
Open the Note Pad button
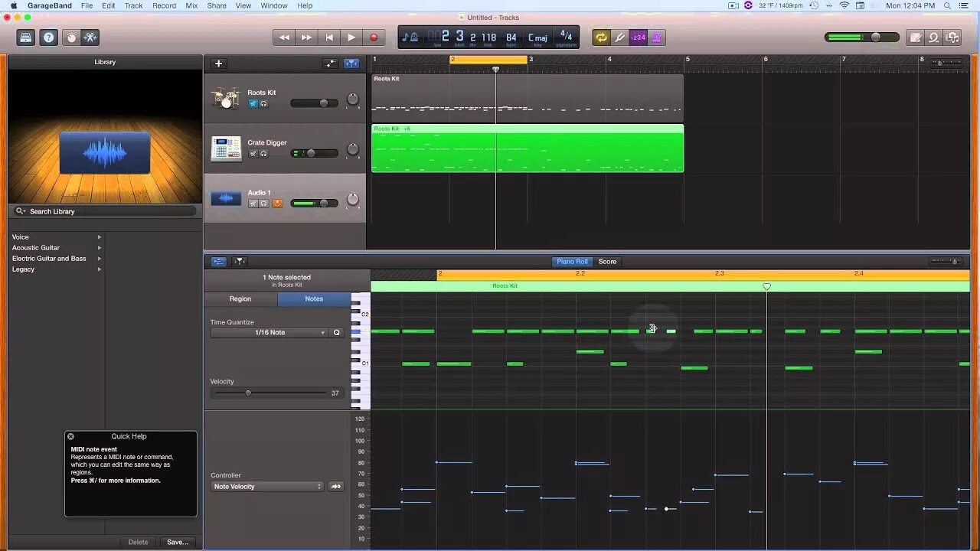pos(915,37)
